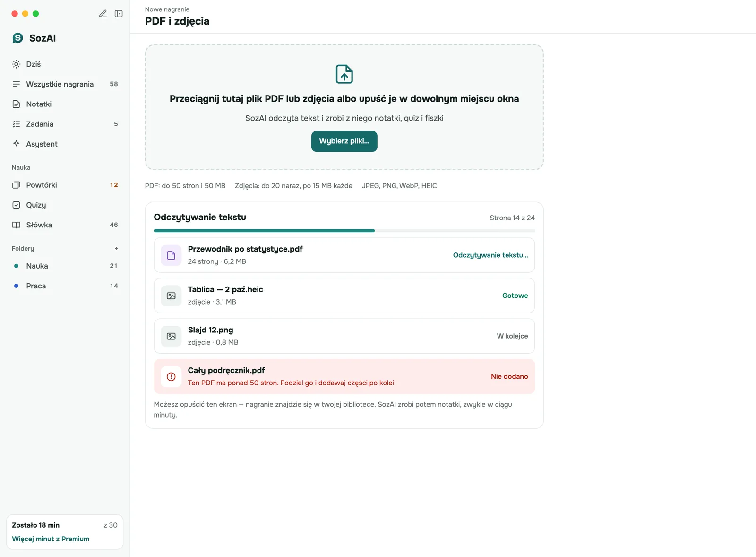
Task: Open the Dziś section
Action: tap(65, 64)
